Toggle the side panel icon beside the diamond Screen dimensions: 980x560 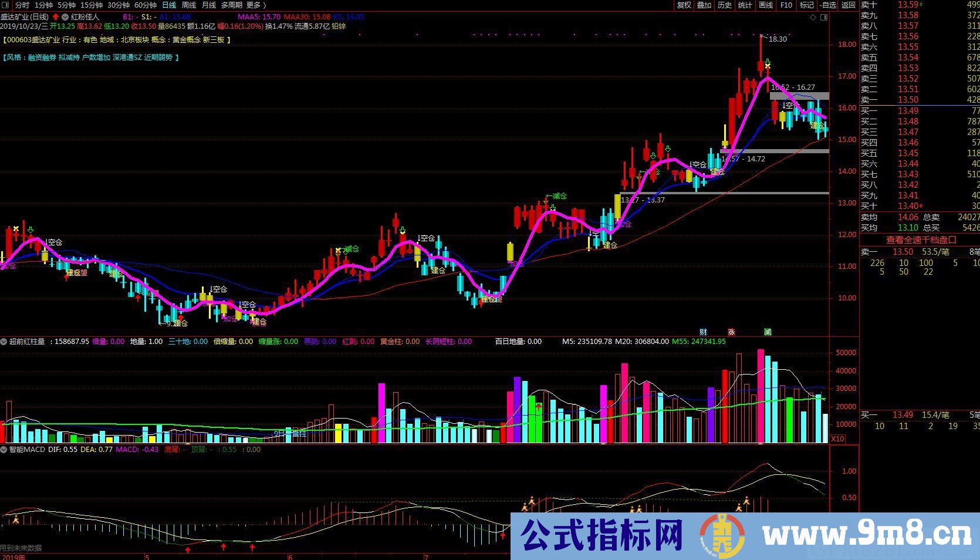[x=824, y=18]
